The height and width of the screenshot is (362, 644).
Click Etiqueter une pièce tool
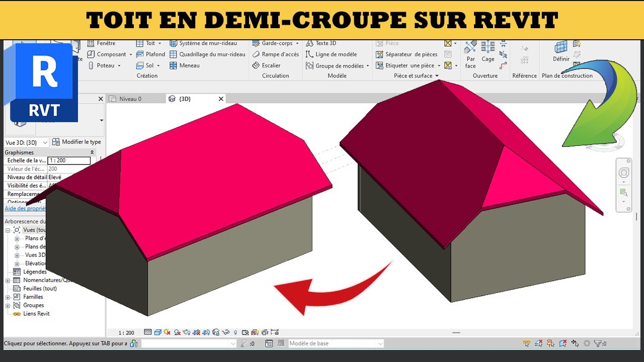tap(408, 65)
